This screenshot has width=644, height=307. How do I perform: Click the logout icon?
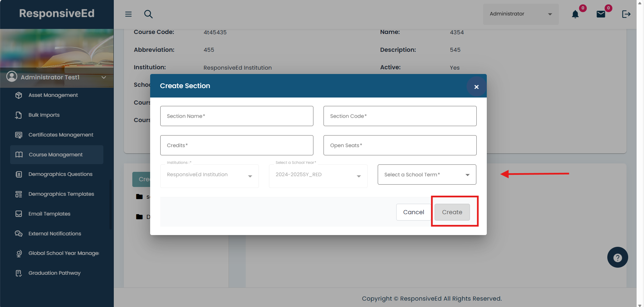pyautogui.click(x=626, y=14)
